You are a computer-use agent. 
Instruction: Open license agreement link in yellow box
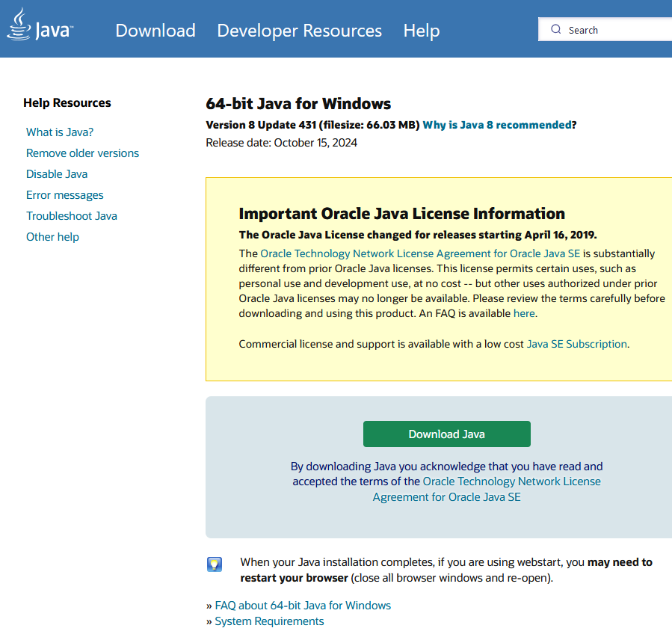(x=420, y=253)
